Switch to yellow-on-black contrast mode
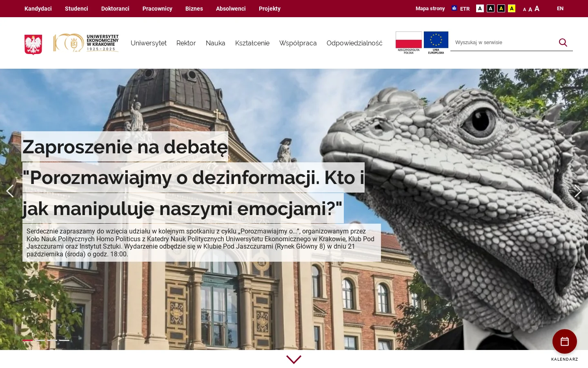Viewport: 588px width, 368px height. (x=501, y=9)
